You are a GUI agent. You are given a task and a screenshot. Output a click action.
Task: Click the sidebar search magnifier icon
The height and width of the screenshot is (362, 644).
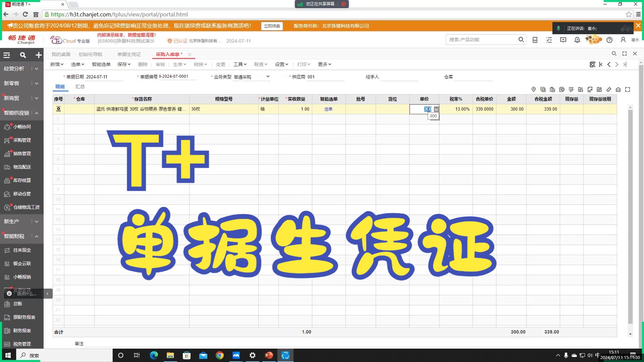pyautogui.click(x=23, y=55)
